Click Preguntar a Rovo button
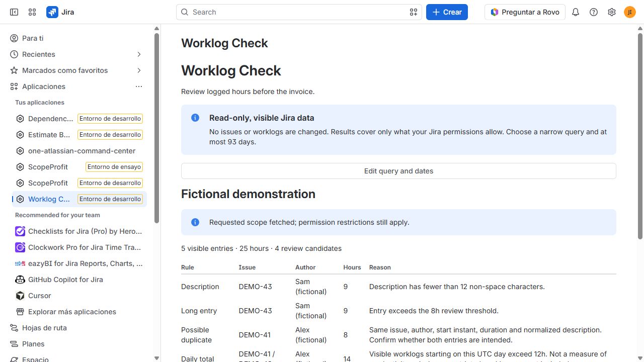The width and height of the screenshot is (644, 362). pos(525,12)
